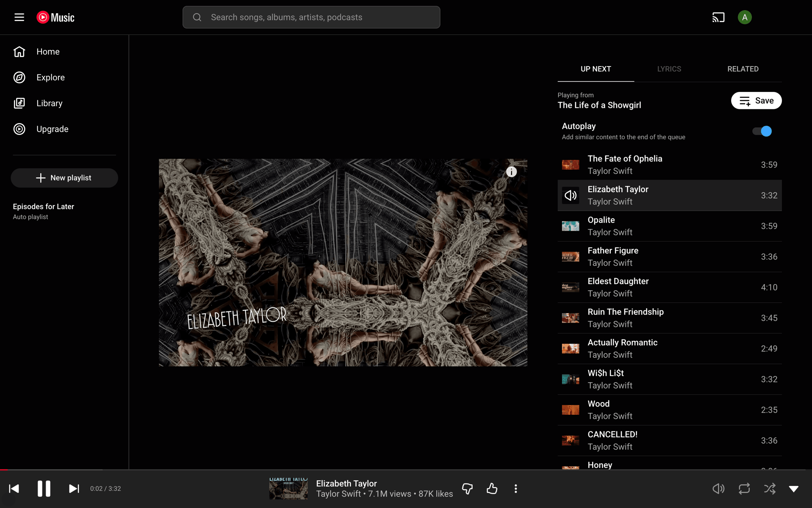Play The Fate of Ophelia from queue

pos(669,165)
